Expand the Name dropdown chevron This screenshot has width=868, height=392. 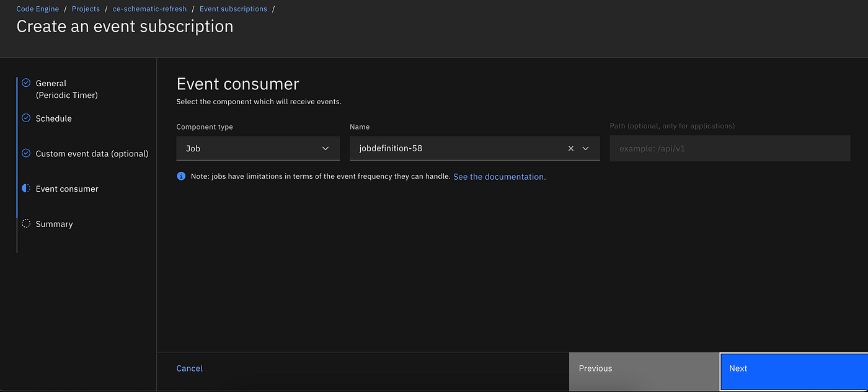(x=586, y=149)
